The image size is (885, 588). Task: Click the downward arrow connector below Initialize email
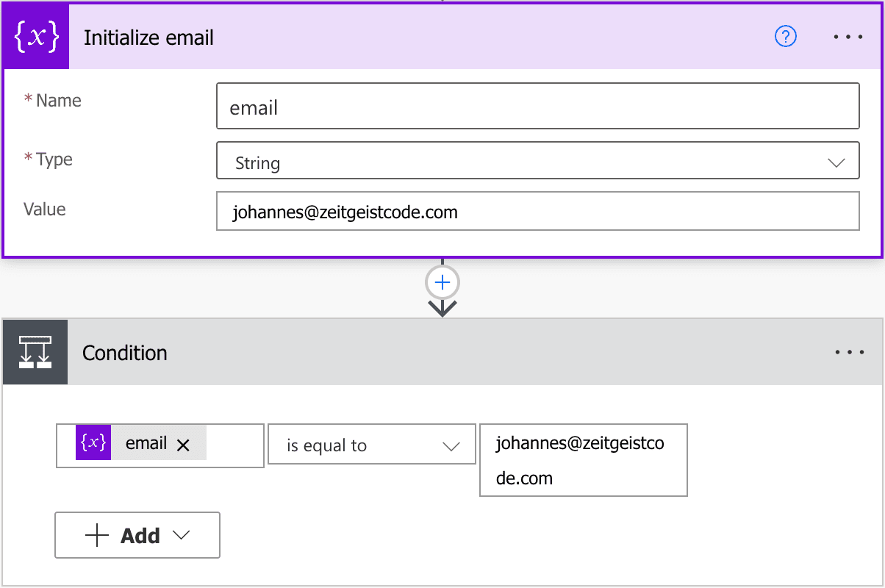pos(442,310)
